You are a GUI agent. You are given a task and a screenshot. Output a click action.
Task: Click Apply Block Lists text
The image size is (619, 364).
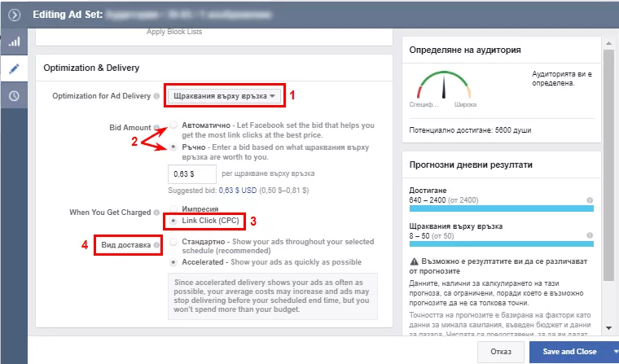pyautogui.click(x=174, y=32)
